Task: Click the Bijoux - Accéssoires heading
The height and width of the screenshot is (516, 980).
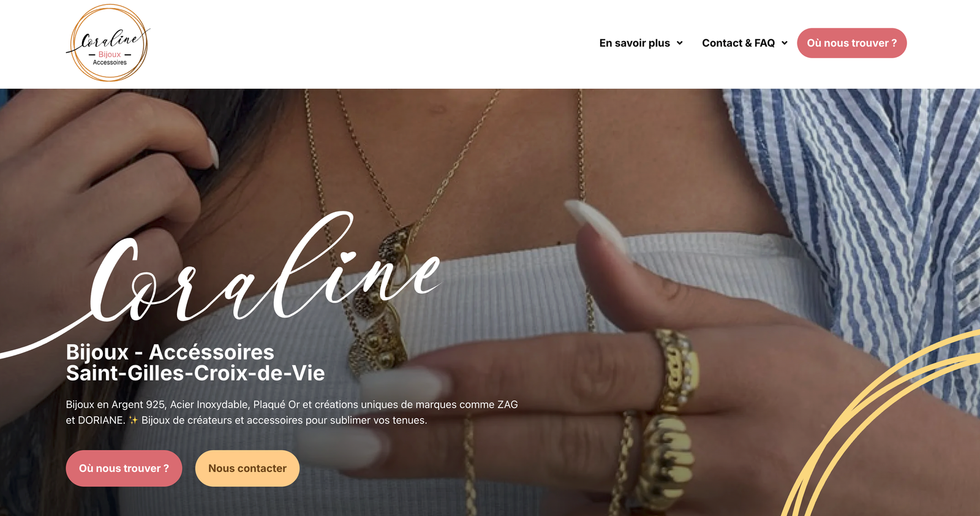Action: click(170, 352)
